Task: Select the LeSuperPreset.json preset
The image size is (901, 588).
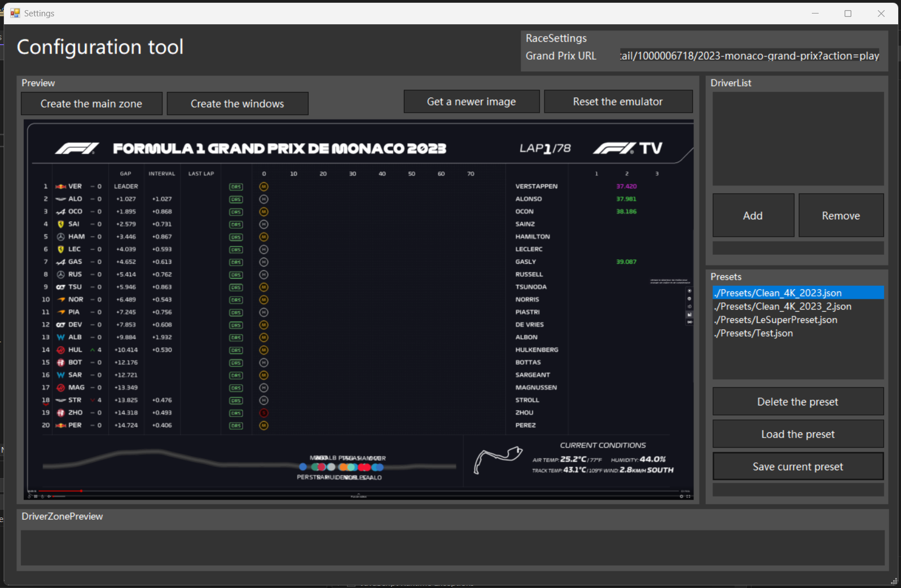Action: [x=798, y=320]
